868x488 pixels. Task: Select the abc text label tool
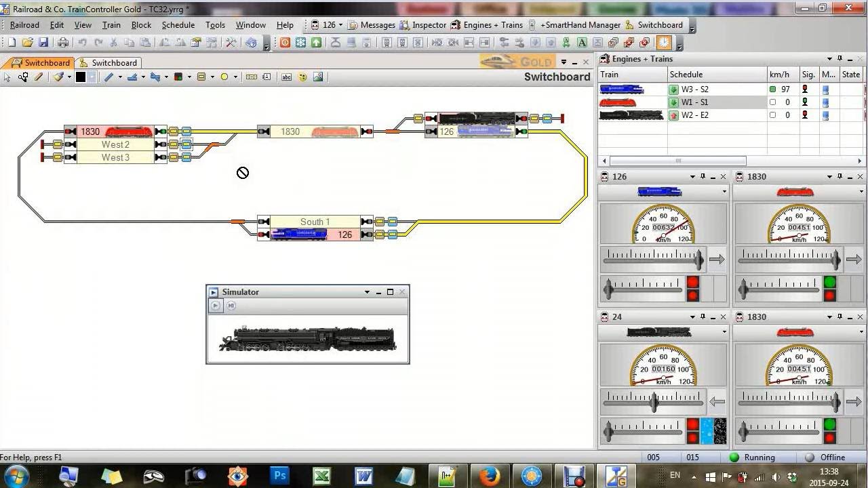[287, 77]
